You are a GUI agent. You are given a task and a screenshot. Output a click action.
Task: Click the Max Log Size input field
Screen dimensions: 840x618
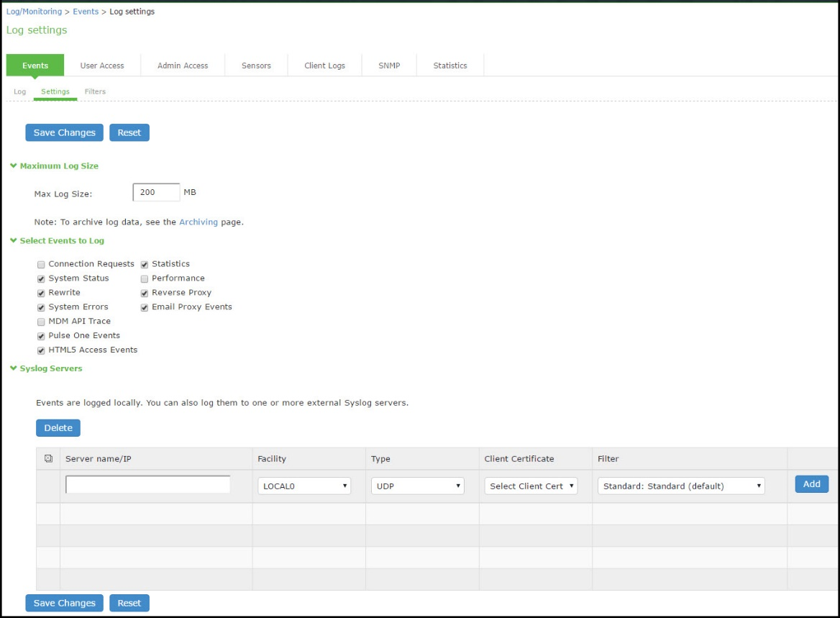click(155, 192)
